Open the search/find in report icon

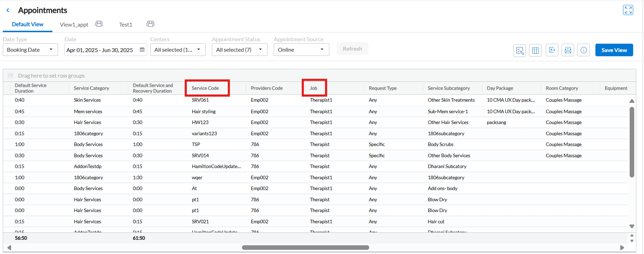pyautogui.click(x=520, y=50)
